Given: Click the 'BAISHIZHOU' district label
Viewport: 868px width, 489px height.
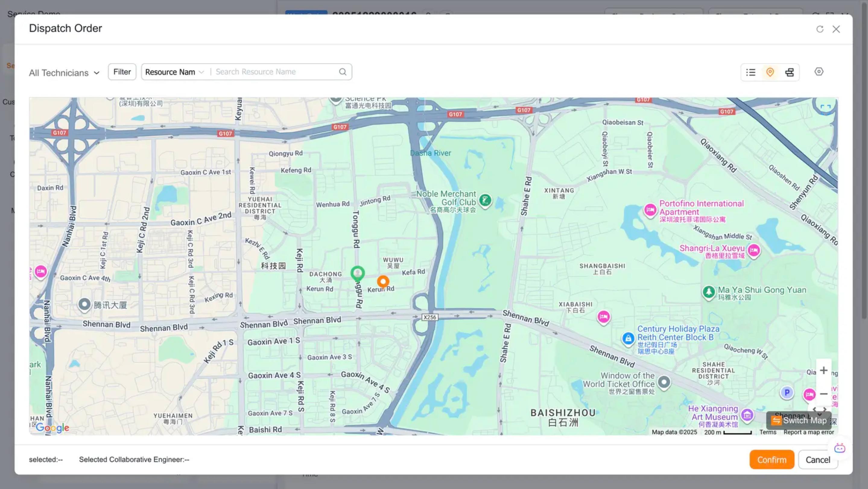Looking at the screenshot, I should [563, 413].
